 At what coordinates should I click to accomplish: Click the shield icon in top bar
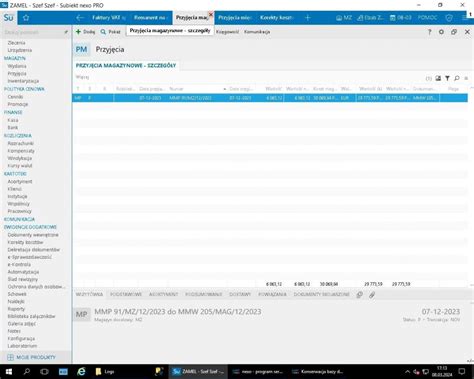449,18
